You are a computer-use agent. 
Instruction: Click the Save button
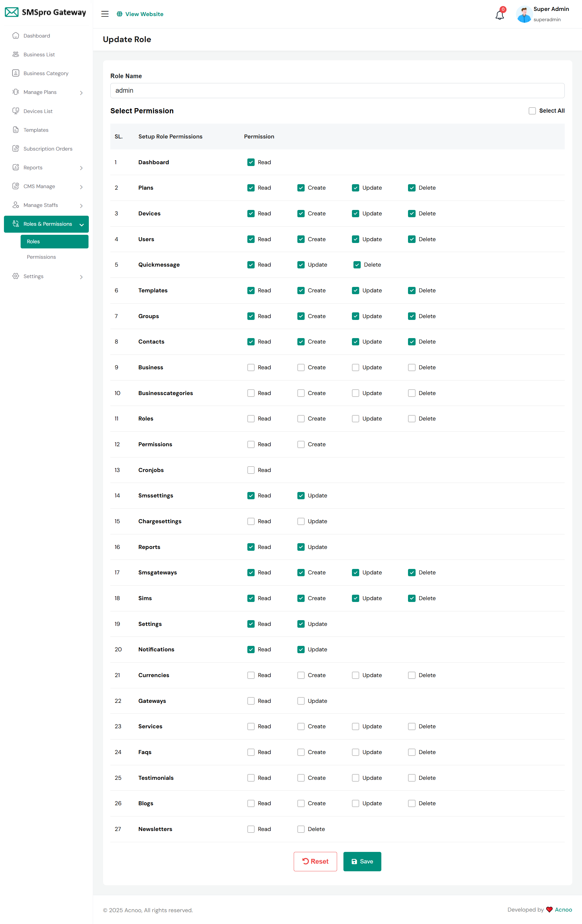click(362, 862)
